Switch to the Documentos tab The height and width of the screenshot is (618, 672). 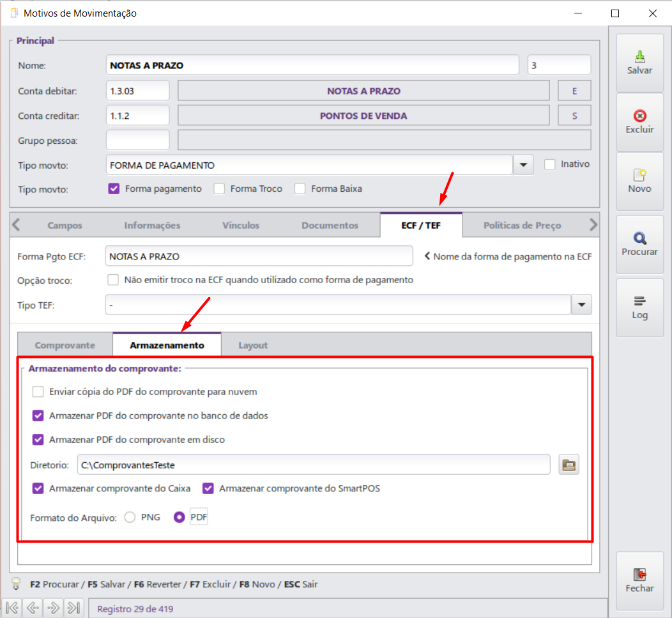(x=330, y=226)
